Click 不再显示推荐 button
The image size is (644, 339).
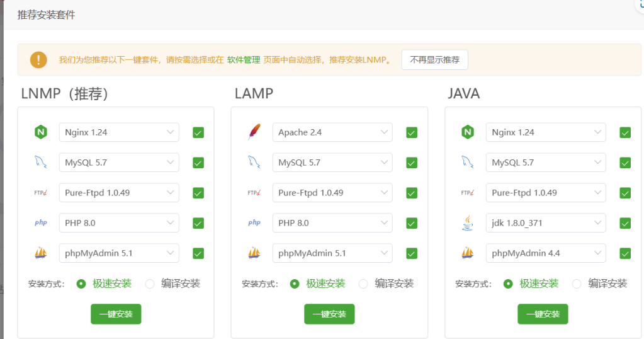pyautogui.click(x=434, y=60)
